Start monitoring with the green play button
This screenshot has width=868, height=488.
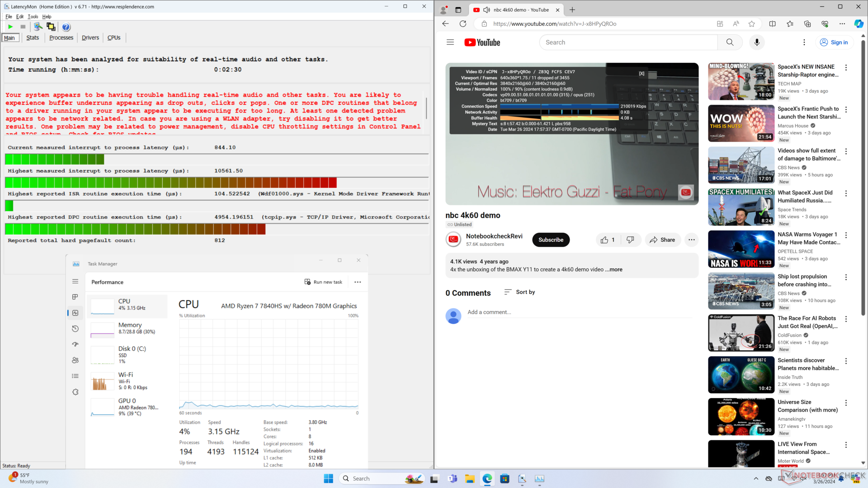tap(10, 27)
